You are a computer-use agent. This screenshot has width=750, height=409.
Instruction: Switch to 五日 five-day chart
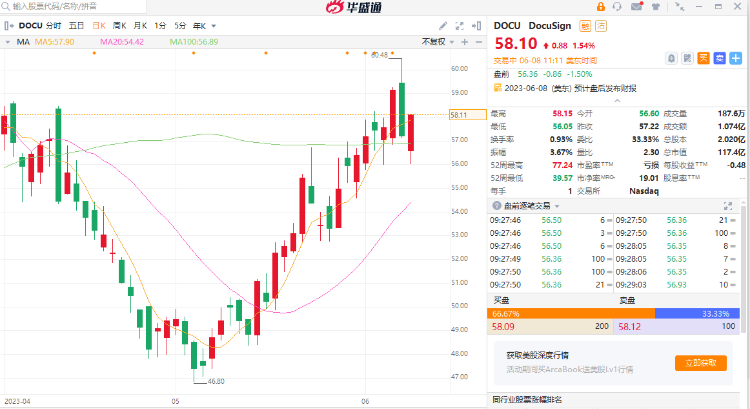(76, 26)
